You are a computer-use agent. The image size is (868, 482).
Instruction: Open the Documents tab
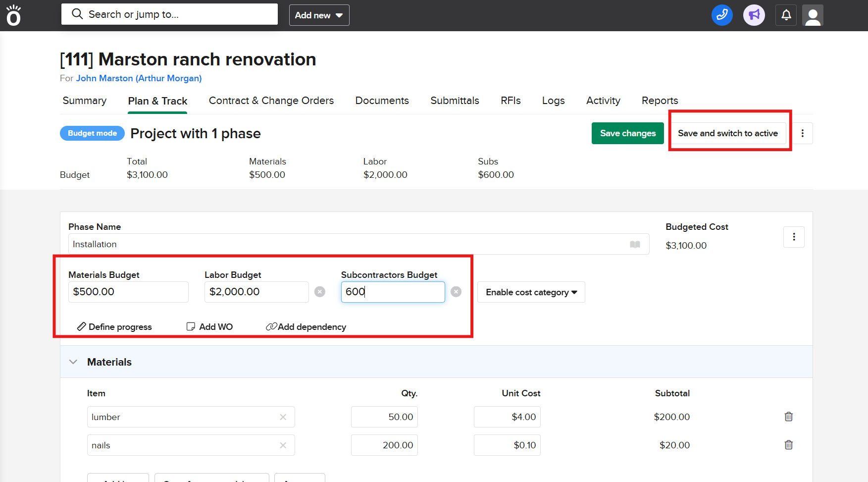pos(382,101)
